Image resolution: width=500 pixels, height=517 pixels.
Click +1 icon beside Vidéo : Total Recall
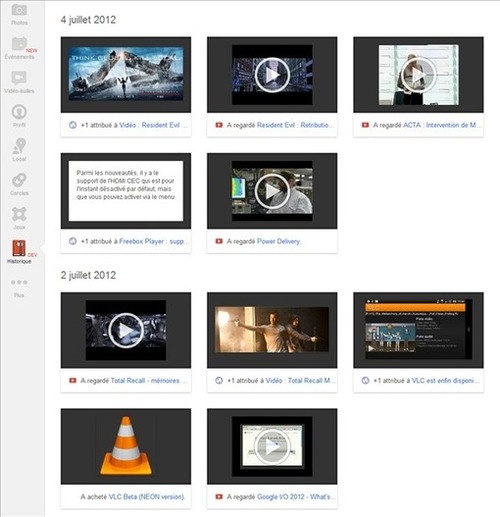pyautogui.click(x=219, y=380)
